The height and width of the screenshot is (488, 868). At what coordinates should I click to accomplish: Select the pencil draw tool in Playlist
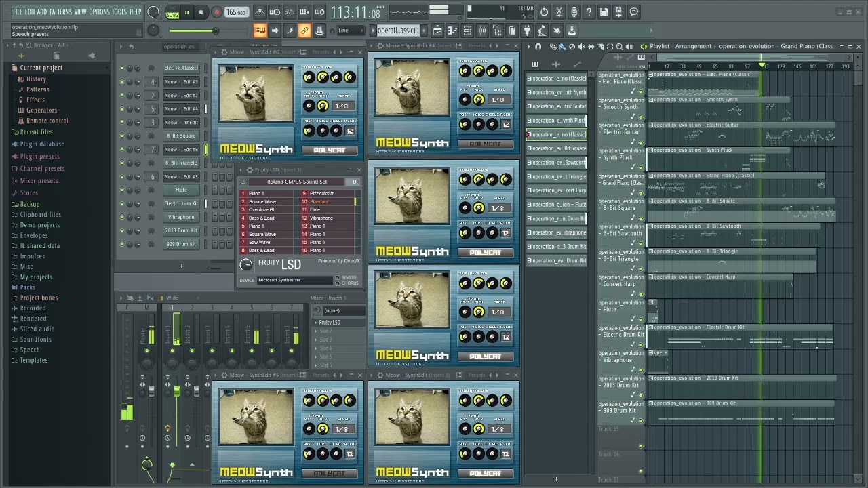click(x=553, y=47)
